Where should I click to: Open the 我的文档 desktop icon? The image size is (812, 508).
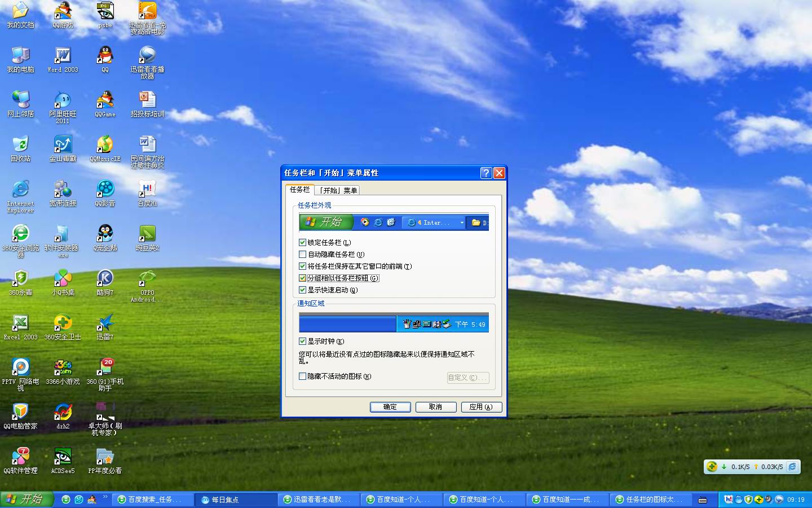click(x=20, y=15)
